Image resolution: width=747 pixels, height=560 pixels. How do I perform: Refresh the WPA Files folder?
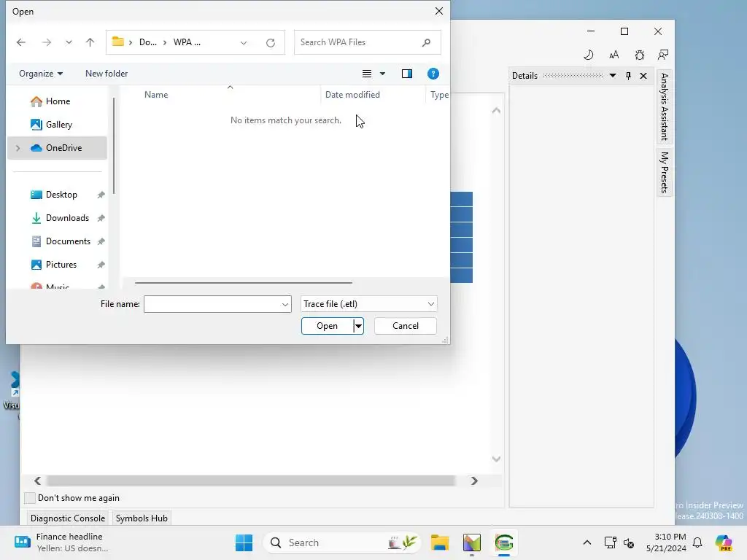[x=271, y=43]
